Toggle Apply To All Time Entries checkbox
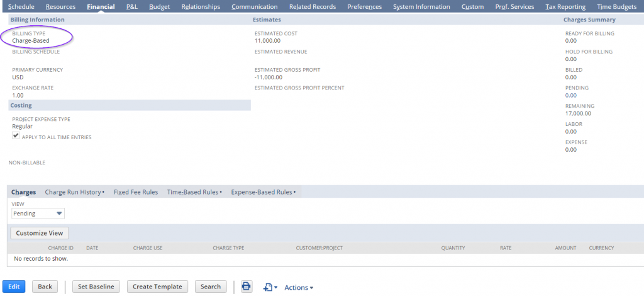Screen dimensions: 644x296 coord(16,136)
